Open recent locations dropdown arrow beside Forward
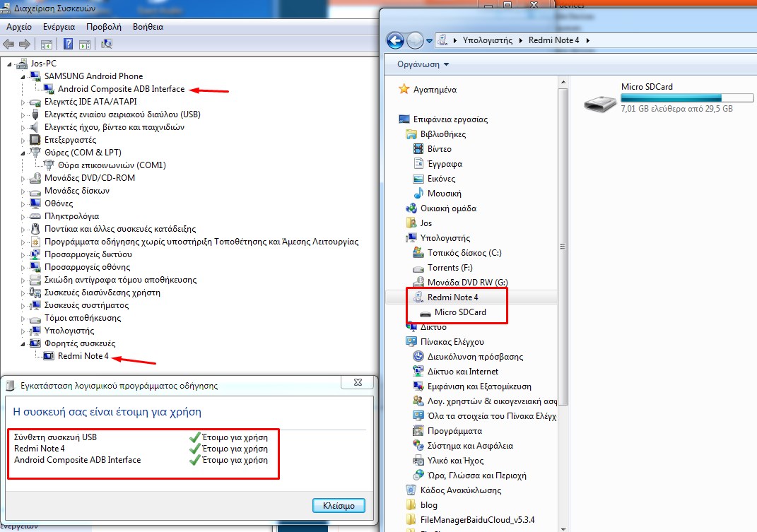 click(429, 41)
